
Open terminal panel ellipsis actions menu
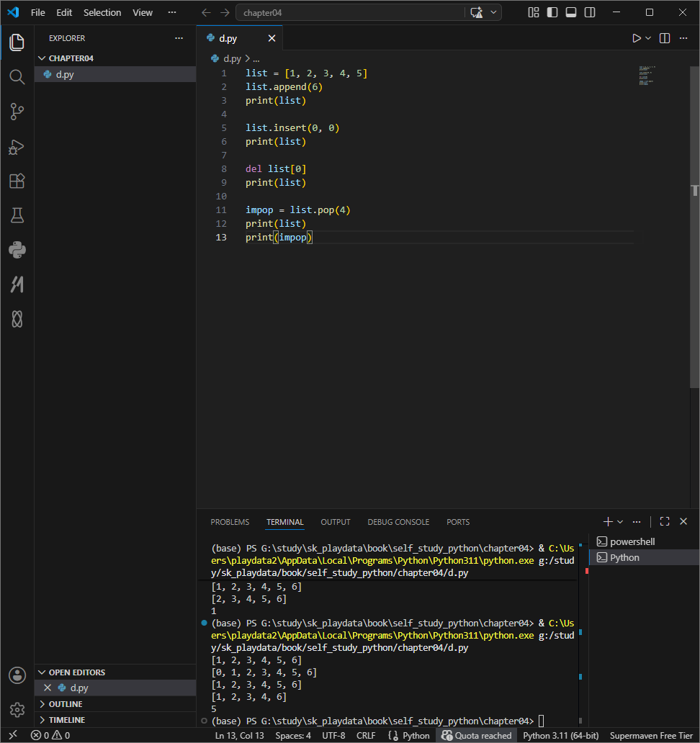(x=637, y=522)
